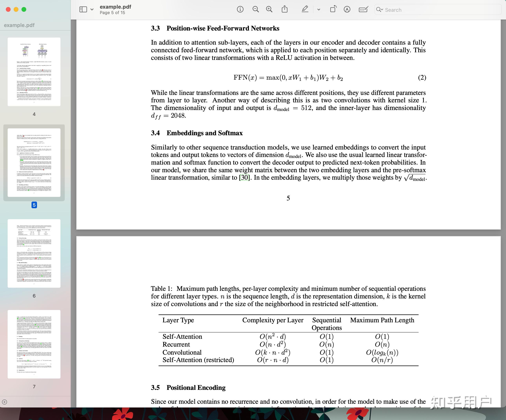Select the page 4 thumbnail

[34, 72]
